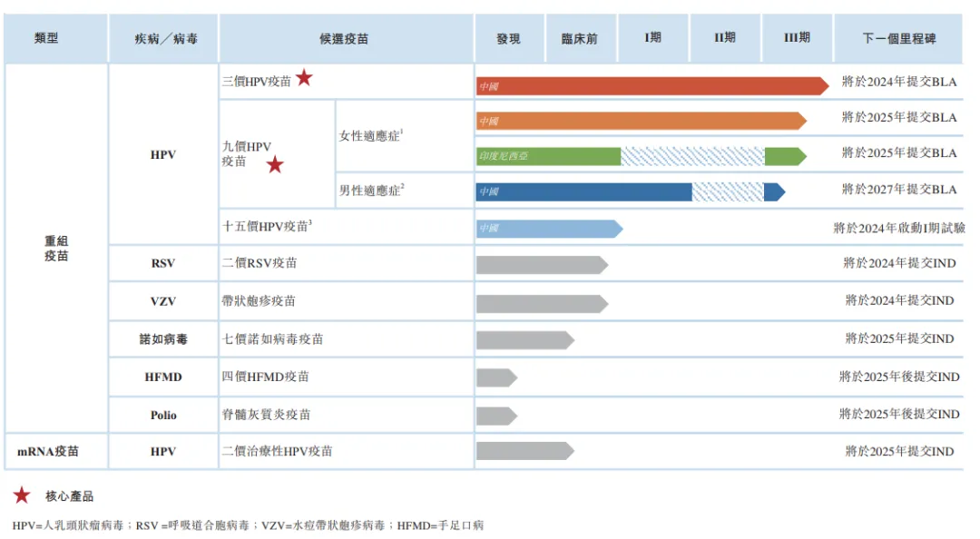Click 將於2025年提交BLA in the orange bar row
This screenshot has height=539, width=980.
[899, 117]
